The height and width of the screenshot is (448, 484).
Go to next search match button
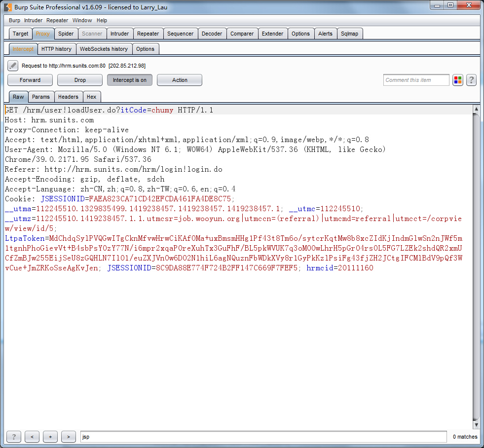[69, 437]
